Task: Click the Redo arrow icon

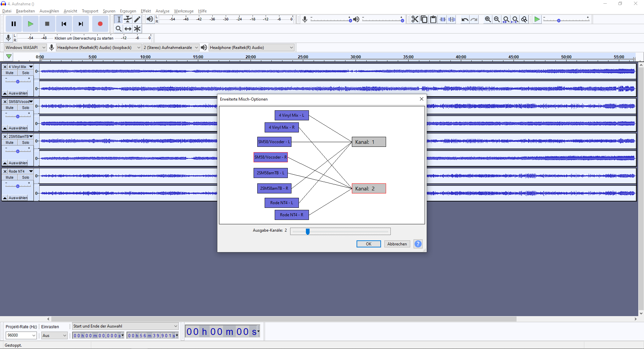Action: (474, 19)
